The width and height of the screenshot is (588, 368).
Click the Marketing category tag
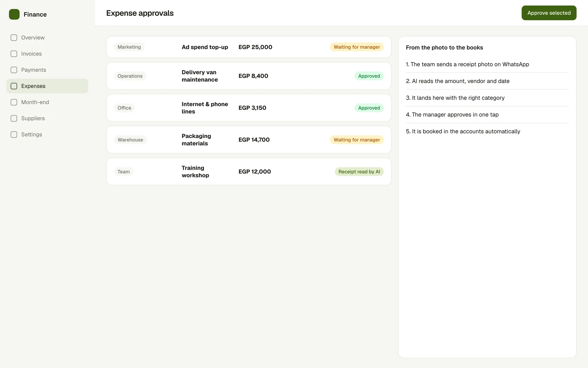pyautogui.click(x=129, y=47)
